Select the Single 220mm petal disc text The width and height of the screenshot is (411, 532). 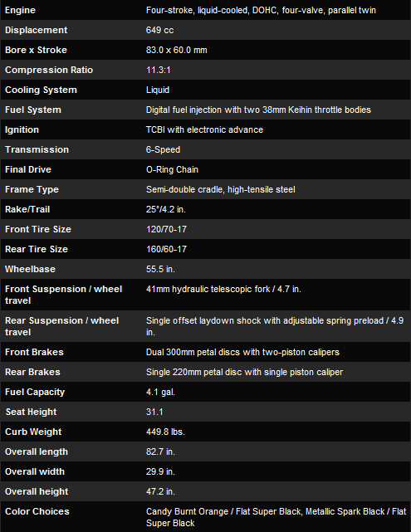click(194, 372)
